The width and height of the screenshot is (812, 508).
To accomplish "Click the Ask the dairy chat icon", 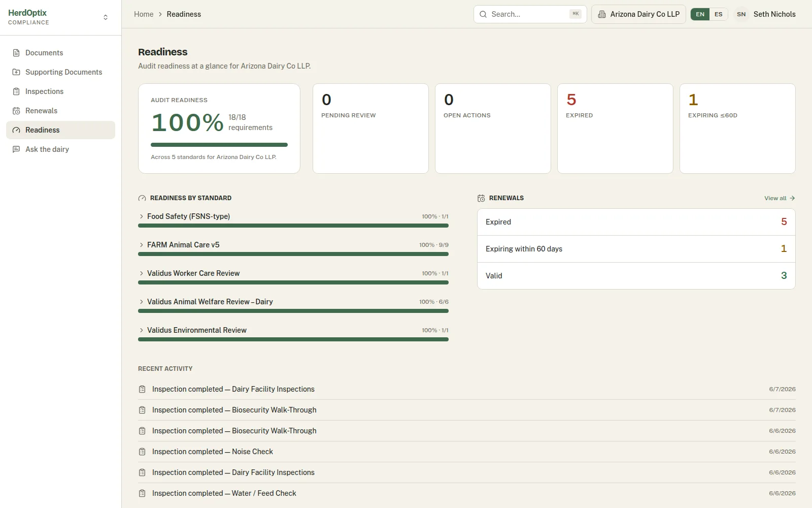I will pos(16,149).
